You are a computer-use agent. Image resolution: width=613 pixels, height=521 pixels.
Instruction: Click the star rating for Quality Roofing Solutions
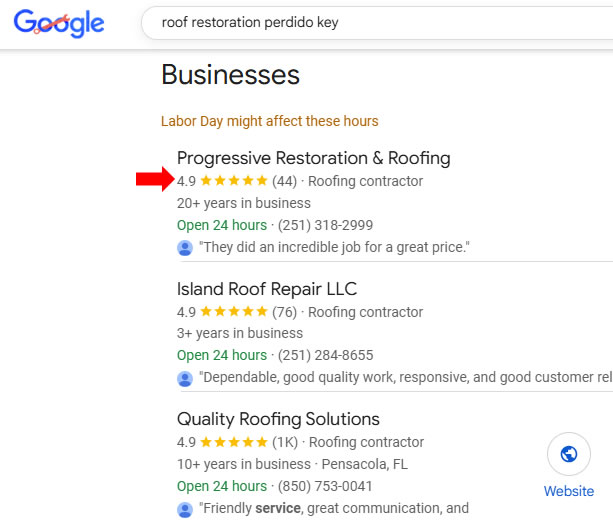coord(234,442)
